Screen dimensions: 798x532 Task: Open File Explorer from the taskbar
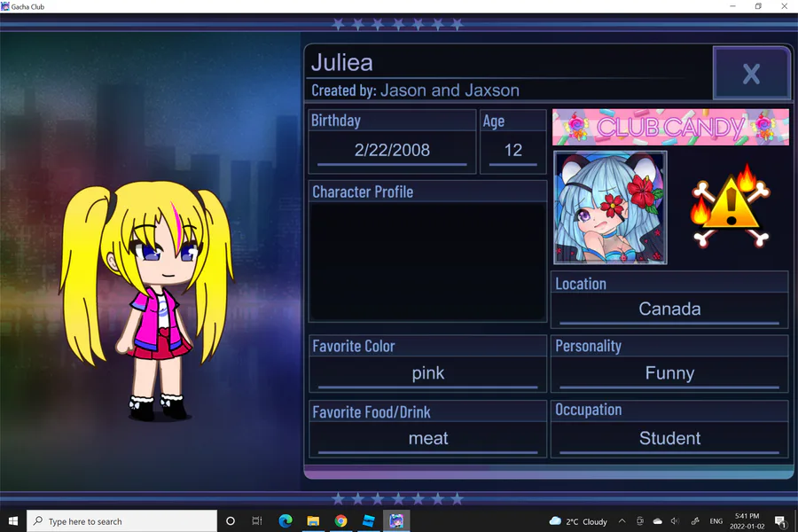point(313,520)
